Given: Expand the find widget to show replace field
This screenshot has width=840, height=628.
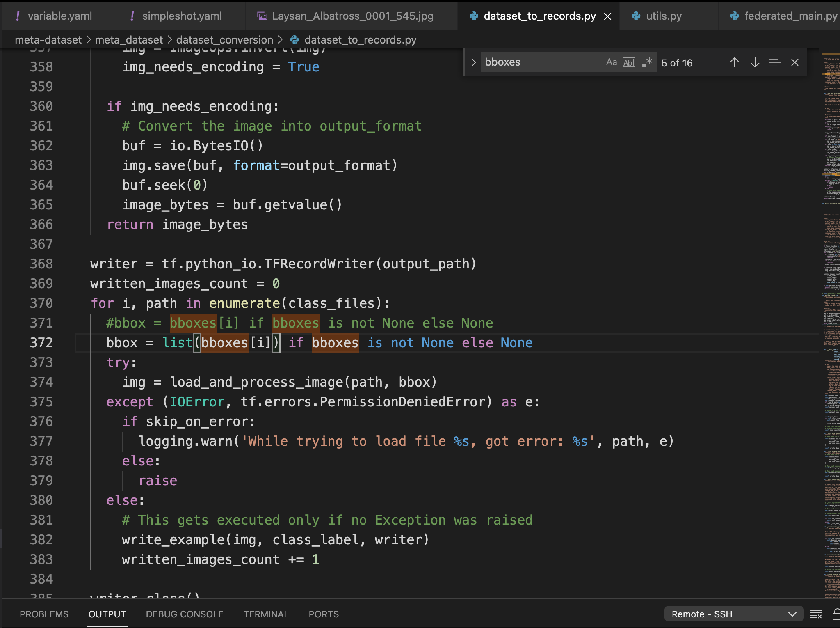Looking at the screenshot, I should (474, 62).
